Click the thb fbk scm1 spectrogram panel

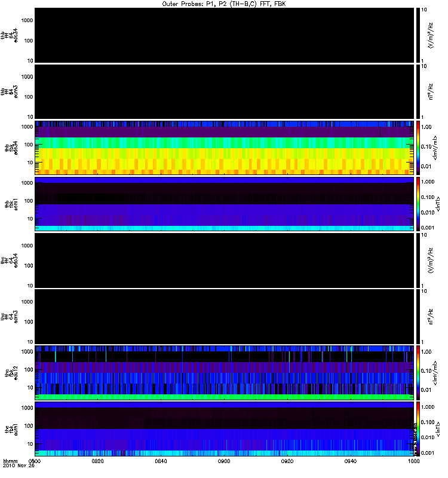(224, 204)
